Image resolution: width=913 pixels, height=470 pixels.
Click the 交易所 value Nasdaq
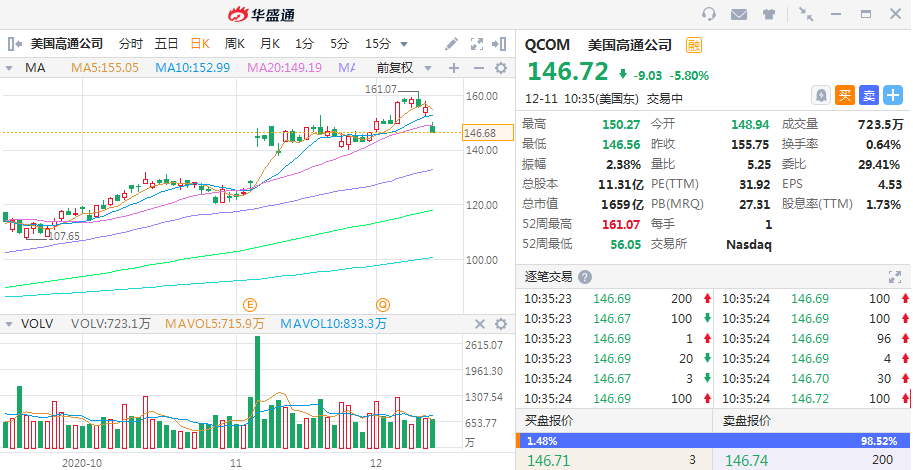(749, 245)
